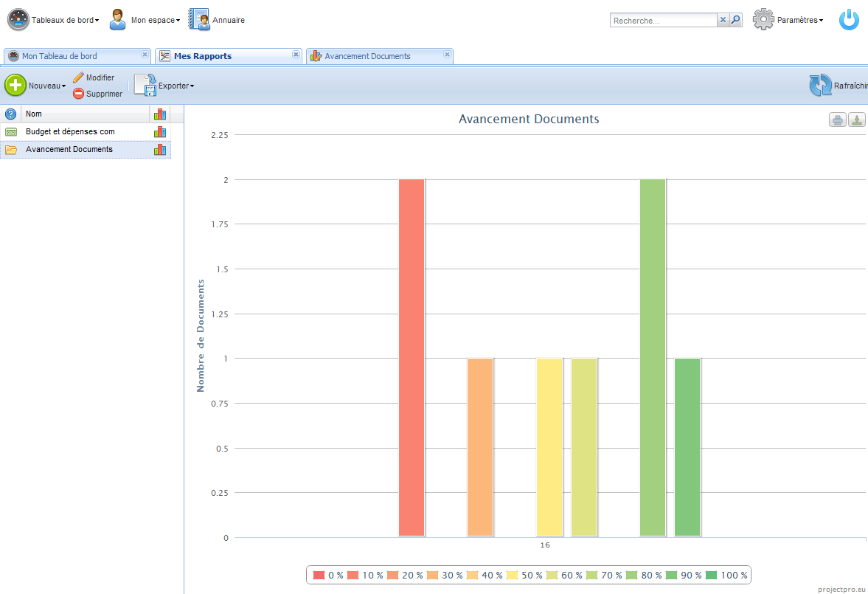
Task: Select the Budget et dépenses com report
Action: point(70,131)
